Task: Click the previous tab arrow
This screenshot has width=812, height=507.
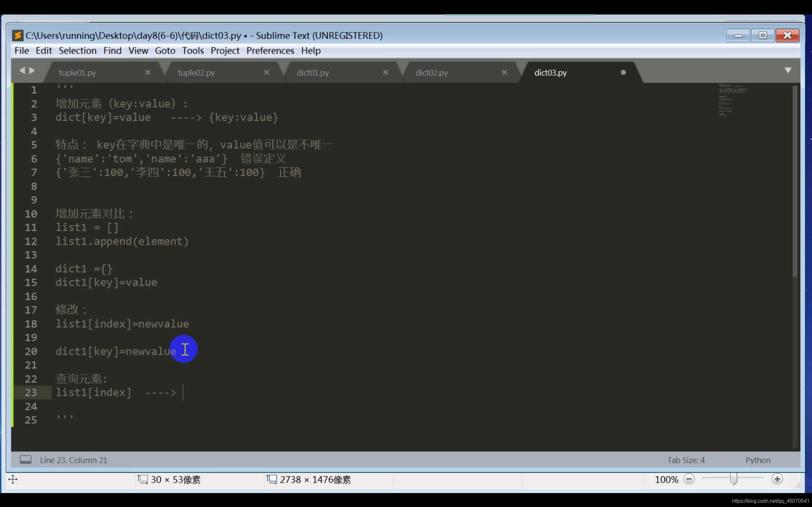Action: click(22, 70)
